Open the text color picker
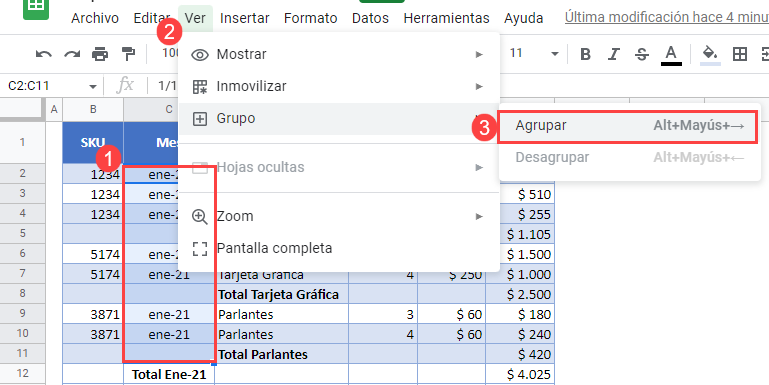This screenshot has height=385, width=769. pyautogui.click(x=671, y=55)
